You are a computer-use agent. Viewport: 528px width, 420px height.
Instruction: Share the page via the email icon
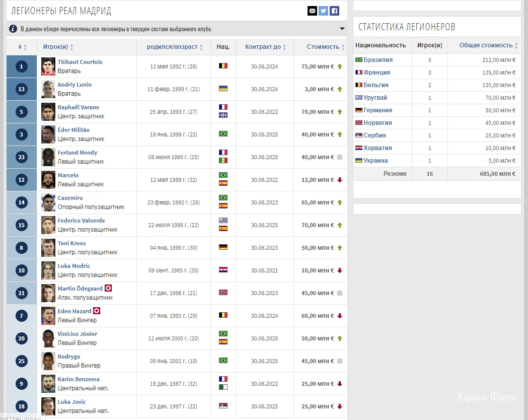312,11
